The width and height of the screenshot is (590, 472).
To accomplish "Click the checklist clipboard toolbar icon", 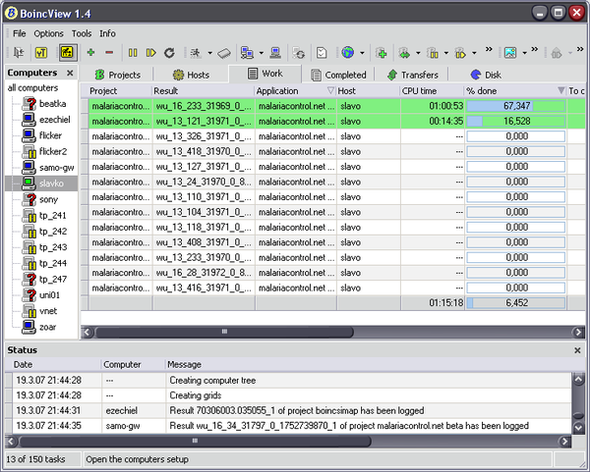I will [x=322, y=53].
